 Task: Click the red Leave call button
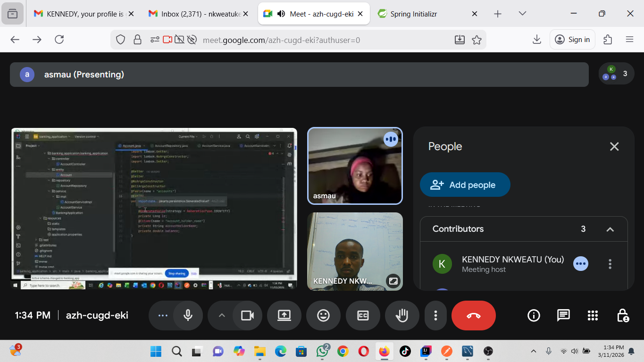click(473, 316)
